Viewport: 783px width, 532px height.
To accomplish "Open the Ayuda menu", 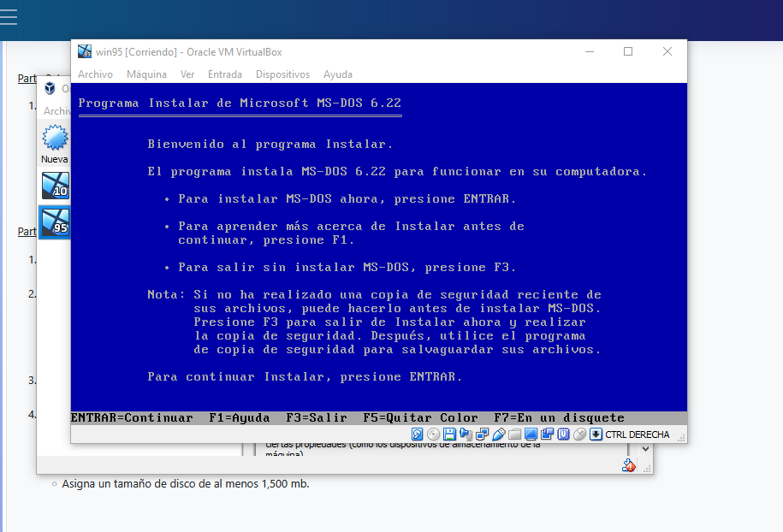I will coord(337,74).
